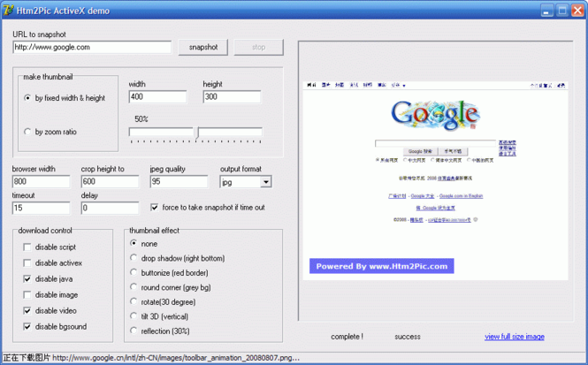Click the Htm2Pic app icon in title bar
The height and width of the screenshot is (365, 588).
coord(8,10)
